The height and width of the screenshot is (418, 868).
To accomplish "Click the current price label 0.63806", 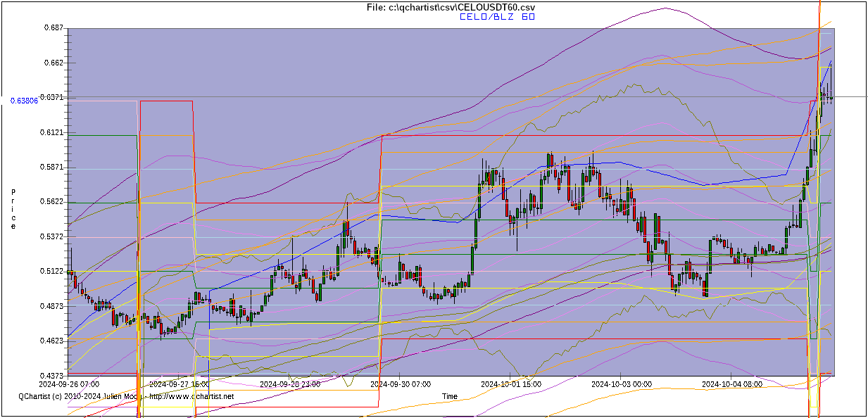I will tap(24, 101).
